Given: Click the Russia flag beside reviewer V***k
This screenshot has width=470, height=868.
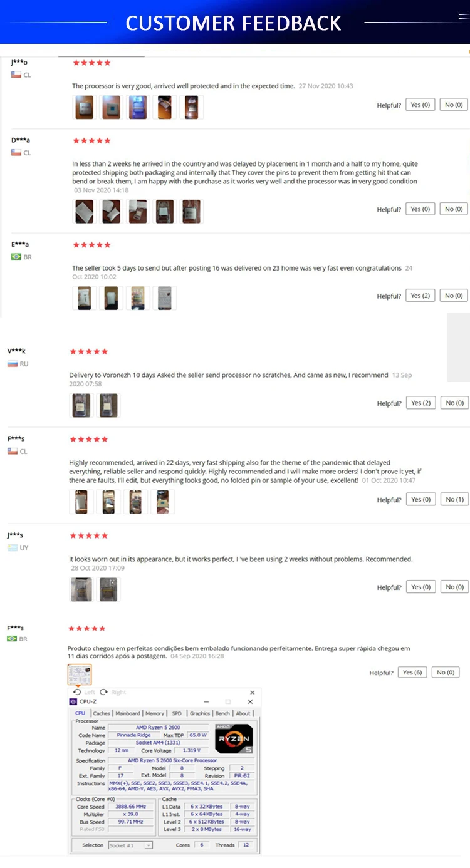Looking at the screenshot, I should (x=13, y=364).
